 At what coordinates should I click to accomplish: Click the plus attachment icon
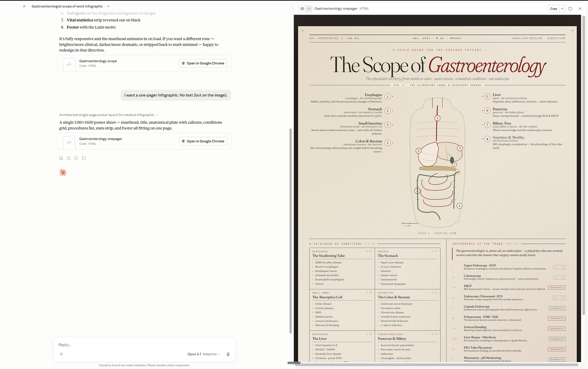[x=61, y=354]
